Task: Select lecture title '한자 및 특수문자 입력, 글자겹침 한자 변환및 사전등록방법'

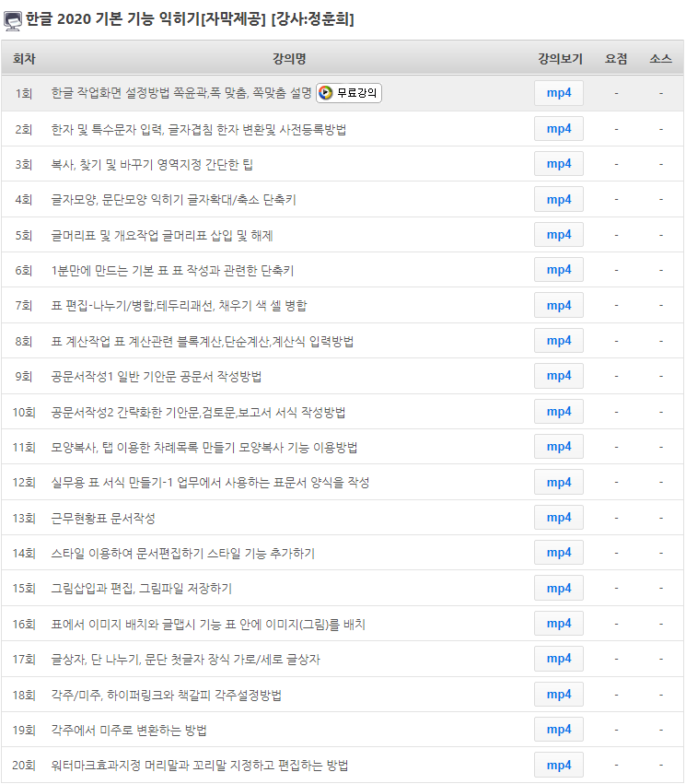Action: pos(198,130)
